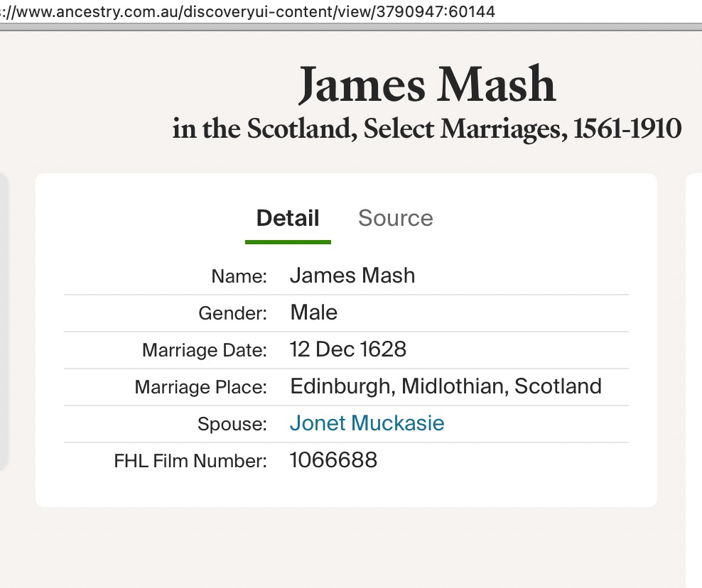Click the Male gender value
The height and width of the screenshot is (588, 702).
(313, 312)
